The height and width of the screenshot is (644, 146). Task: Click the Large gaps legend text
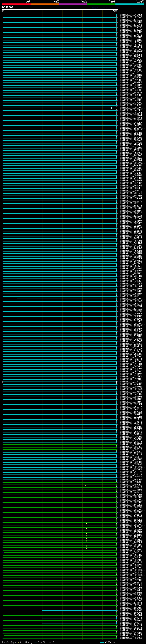pos(10,642)
